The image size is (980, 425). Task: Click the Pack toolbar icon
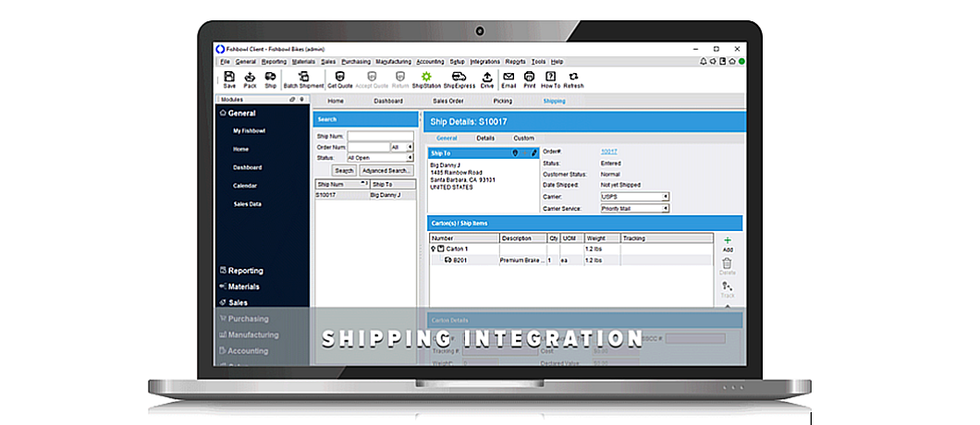tap(250, 78)
